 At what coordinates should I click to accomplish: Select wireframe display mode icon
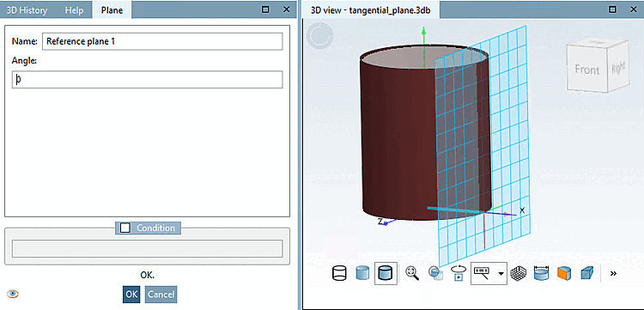click(339, 273)
